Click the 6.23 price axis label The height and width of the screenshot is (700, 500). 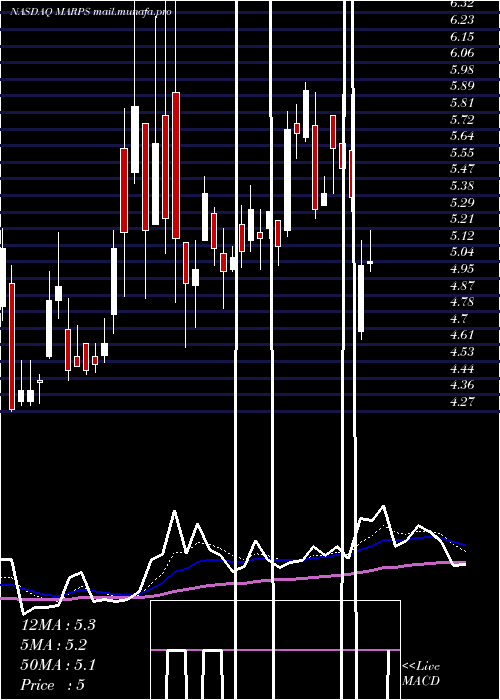pyautogui.click(x=462, y=20)
